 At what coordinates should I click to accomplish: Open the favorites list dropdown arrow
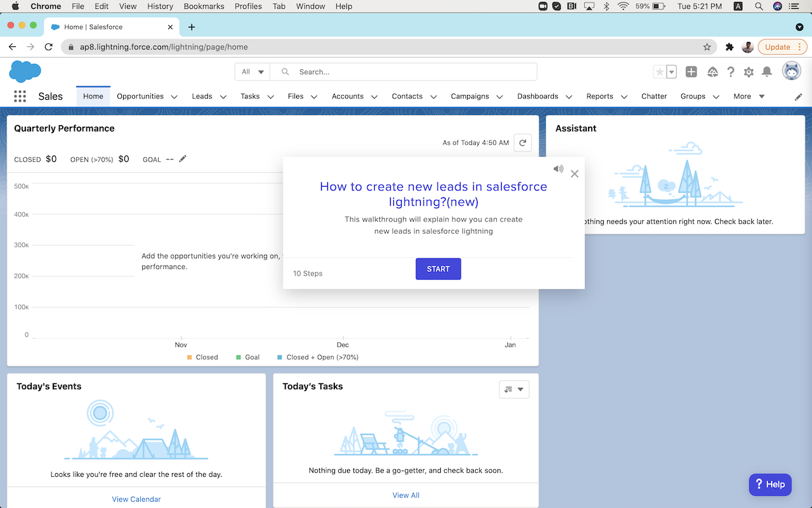coord(671,72)
